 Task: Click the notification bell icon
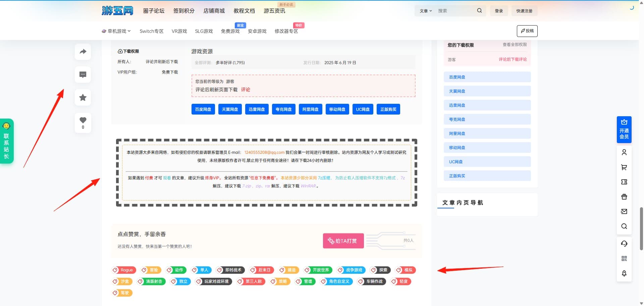(624, 273)
